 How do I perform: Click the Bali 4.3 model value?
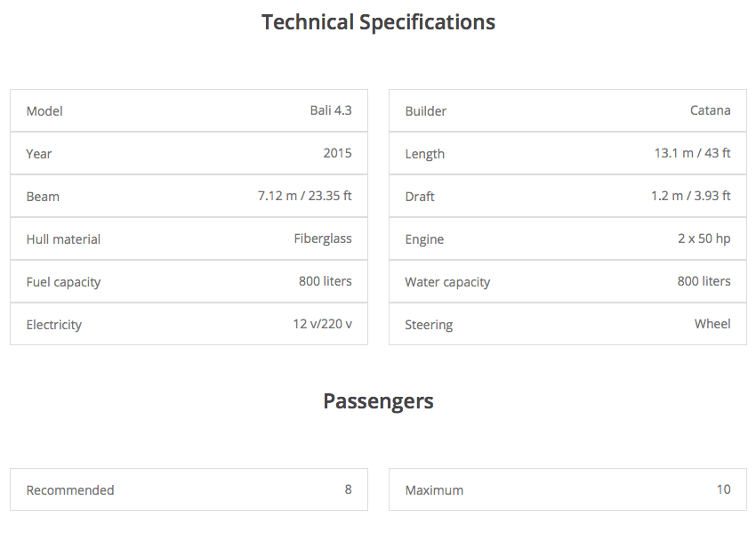(x=331, y=110)
